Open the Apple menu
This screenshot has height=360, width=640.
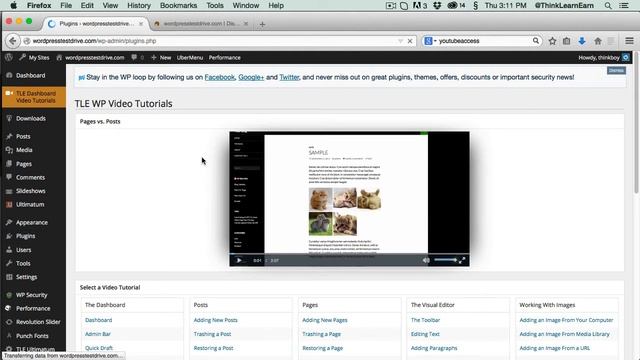13,6
